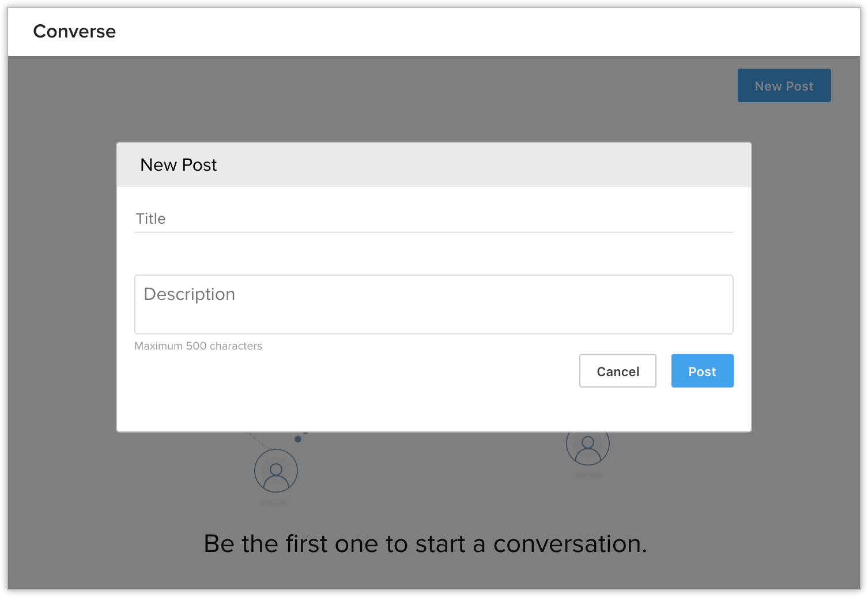Focus the Description text area
The image size is (868, 597).
tap(433, 305)
